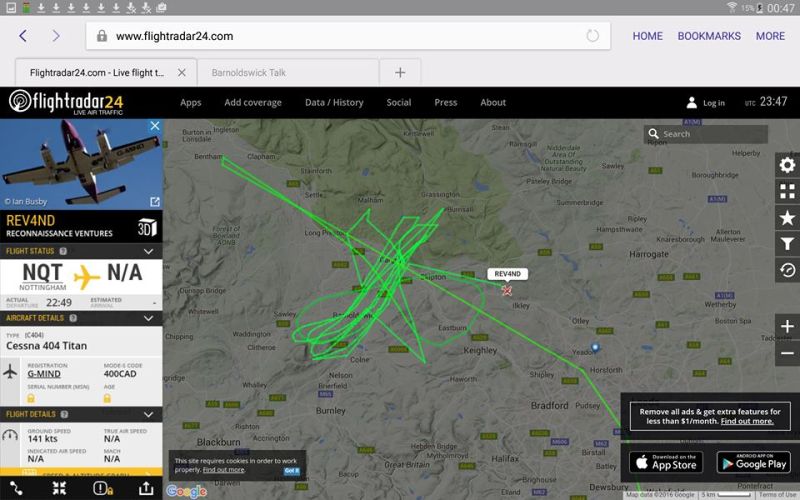Click the ground speed 141 kts value
800x500 pixels.
pos(42,439)
